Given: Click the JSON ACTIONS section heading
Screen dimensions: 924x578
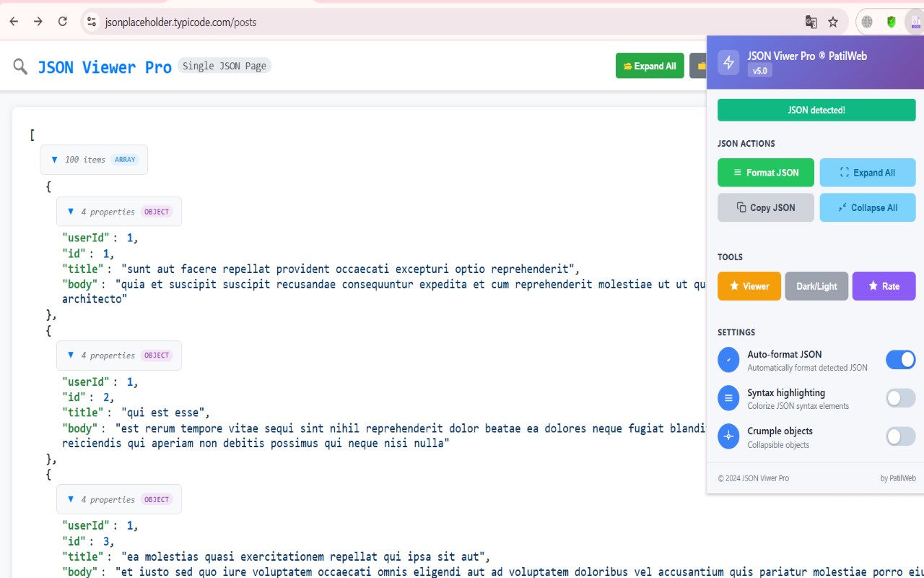Looking at the screenshot, I should (x=746, y=144).
